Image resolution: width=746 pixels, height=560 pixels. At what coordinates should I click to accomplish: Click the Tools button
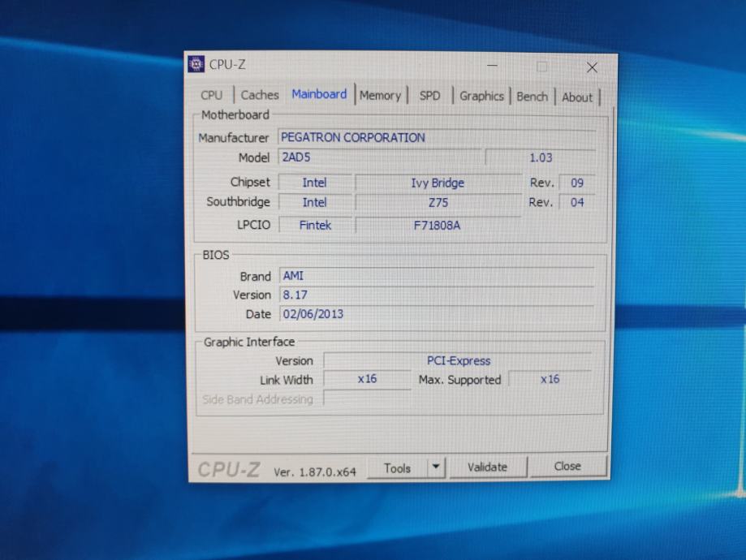pos(397,468)
